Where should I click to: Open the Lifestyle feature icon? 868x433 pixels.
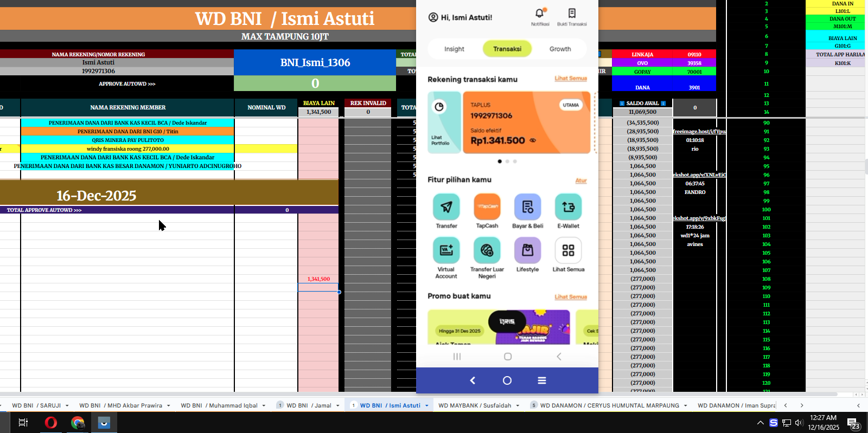(528, 250)
